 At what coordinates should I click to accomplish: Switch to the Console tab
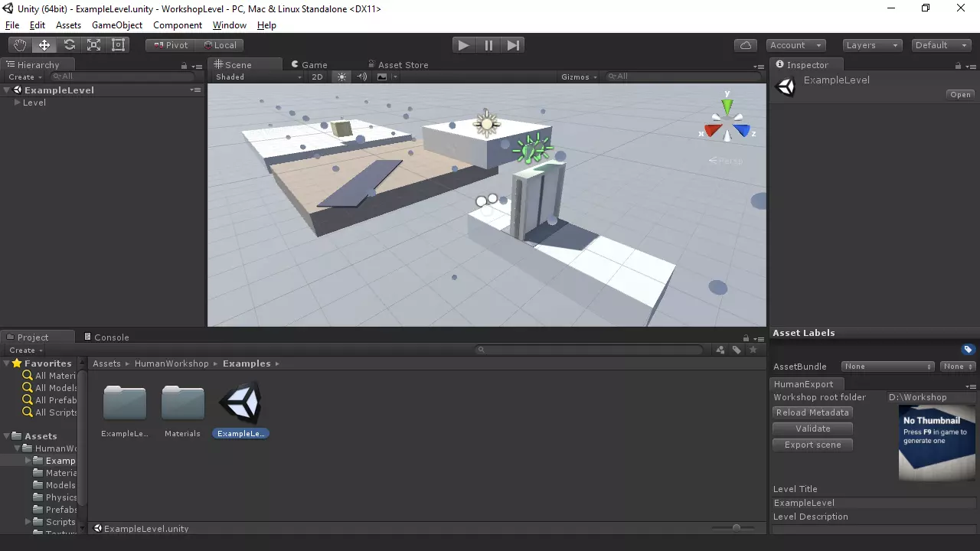point(106,337)
